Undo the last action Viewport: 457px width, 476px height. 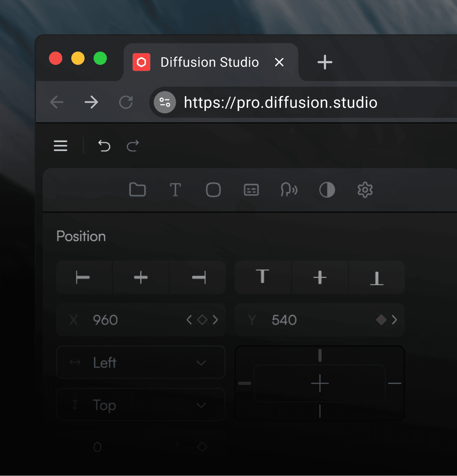[104, 146]
